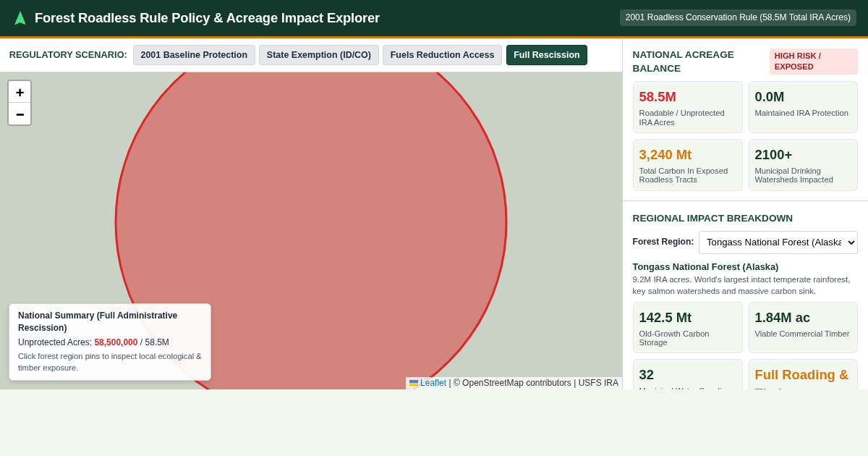Click the 2100+ Municipal Drinking Watersheds card
The width and height of the screenshot is (868, 456).
pyautogui.click(x=803, y=165)
